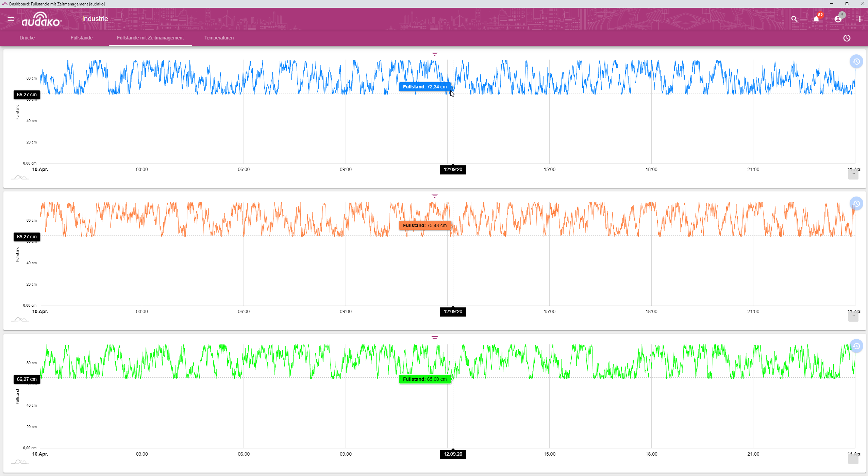Click the history icon on the orange chart

(856, 203)
